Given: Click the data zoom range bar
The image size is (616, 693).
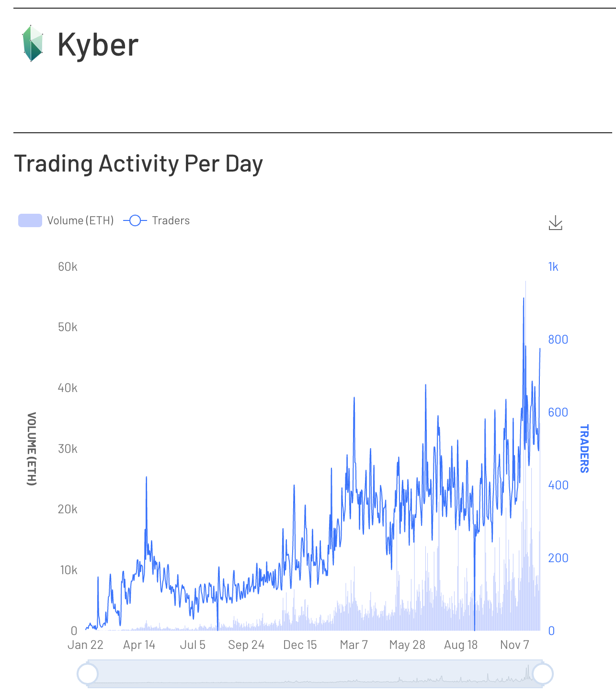Looking at the screenshot, I should pos(315,673).
